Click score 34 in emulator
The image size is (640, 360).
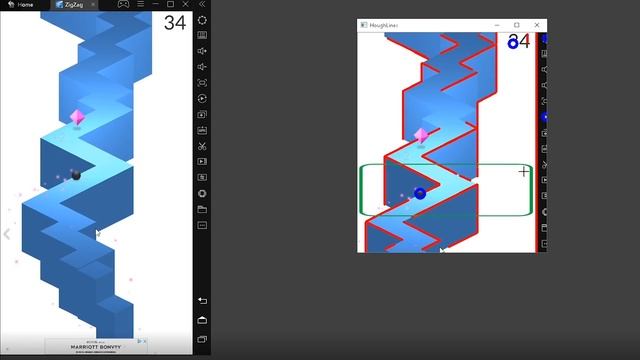pyautogui.click(x=175, y=22)
